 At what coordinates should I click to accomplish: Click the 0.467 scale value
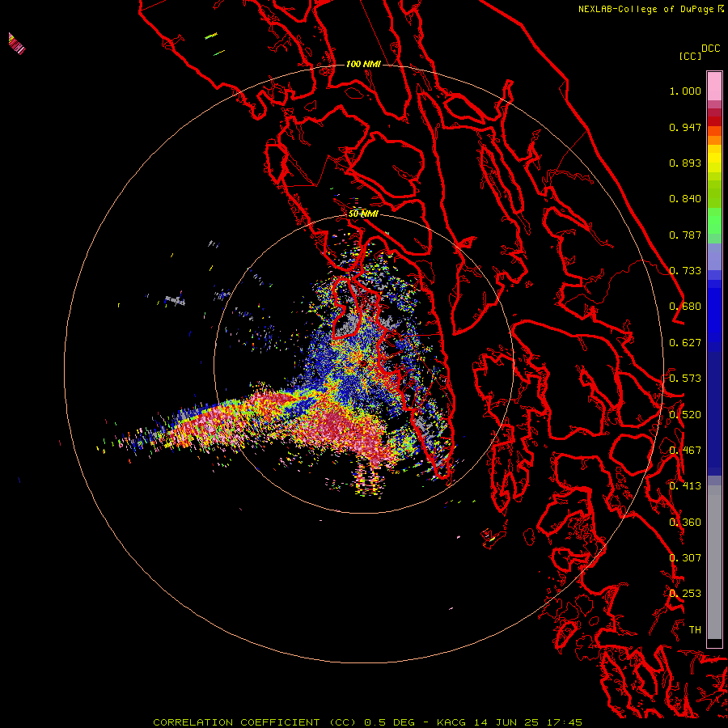click(x=685, y=451)
